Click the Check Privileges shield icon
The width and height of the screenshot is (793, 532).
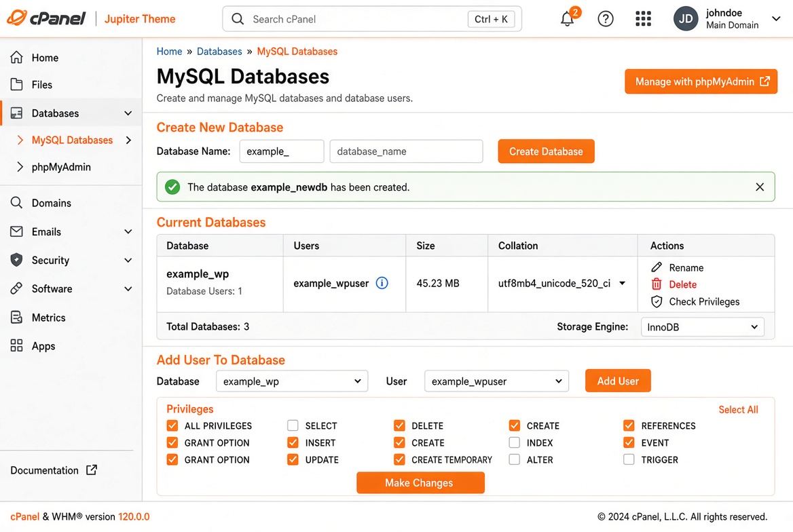[657, 302]
